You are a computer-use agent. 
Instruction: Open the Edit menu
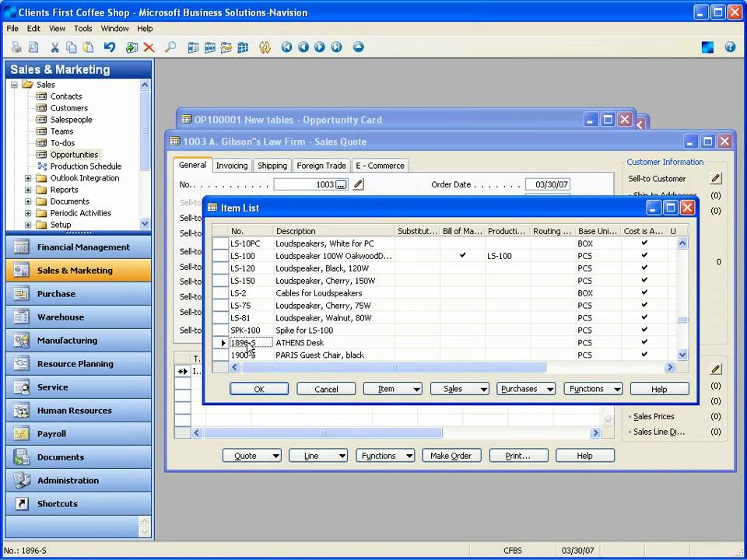[33, 29]
